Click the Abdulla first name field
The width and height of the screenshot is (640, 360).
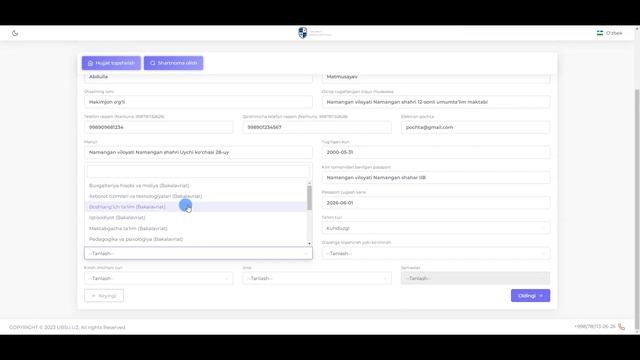(198, 78)
